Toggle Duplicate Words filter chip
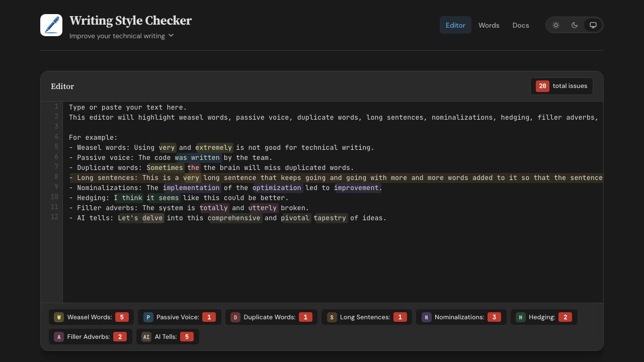This screenshot has height=362, width=644. pos(271,317)
